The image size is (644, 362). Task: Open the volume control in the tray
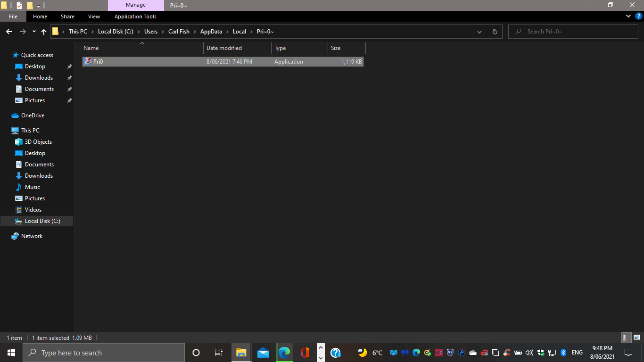pyautogui.click(x=529, y=353)
